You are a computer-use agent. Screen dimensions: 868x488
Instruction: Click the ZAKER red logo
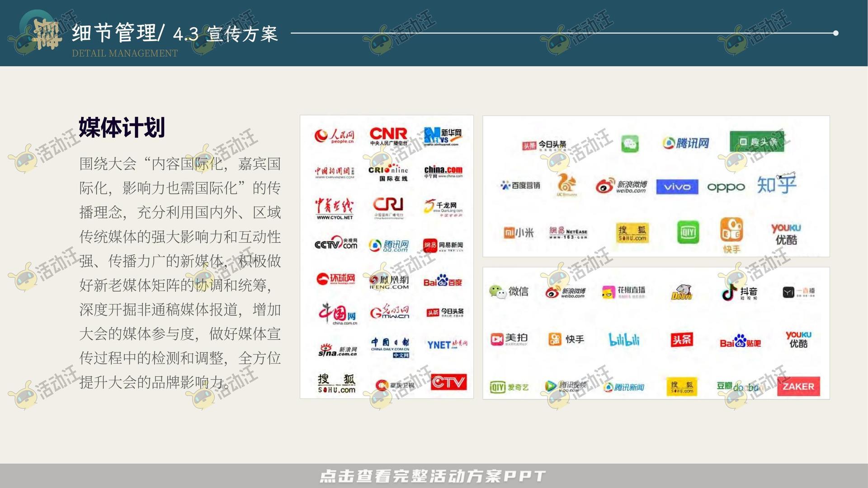click(x=798, y=386)
